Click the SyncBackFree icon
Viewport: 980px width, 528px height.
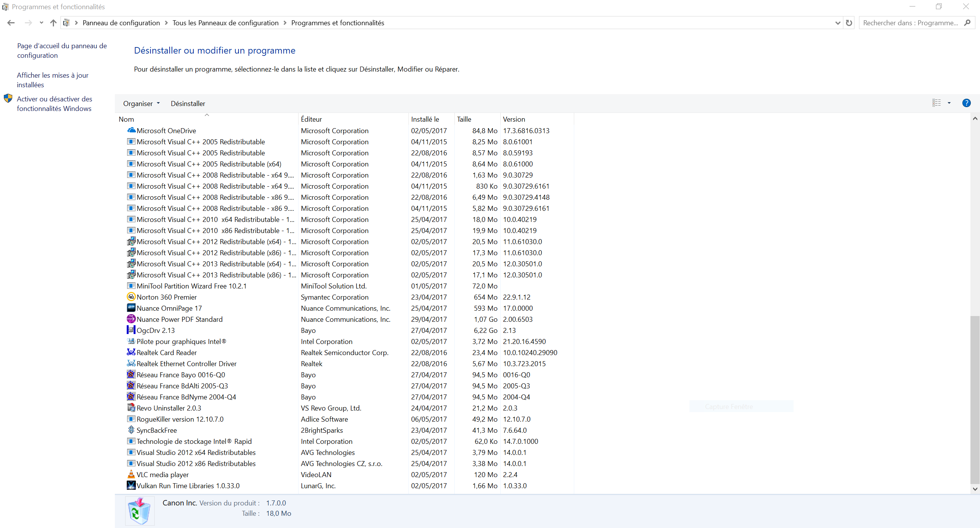(x=131, y=430)
